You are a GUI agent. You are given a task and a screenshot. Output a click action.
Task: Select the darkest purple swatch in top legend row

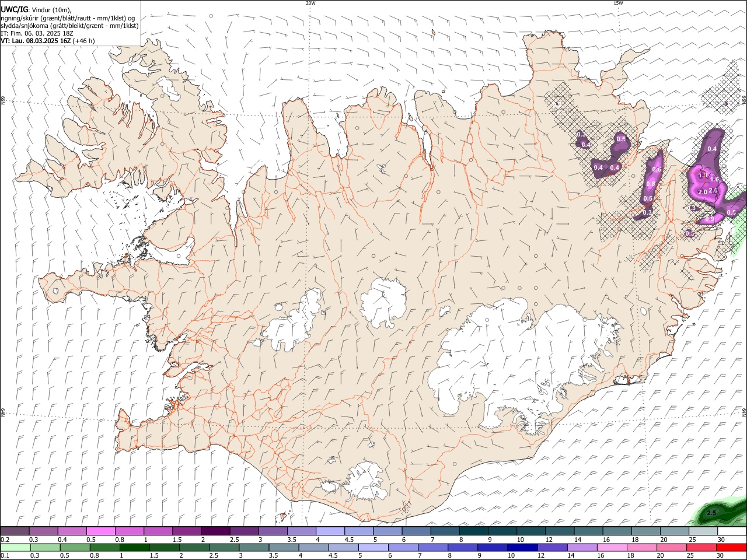coord(215,531)
